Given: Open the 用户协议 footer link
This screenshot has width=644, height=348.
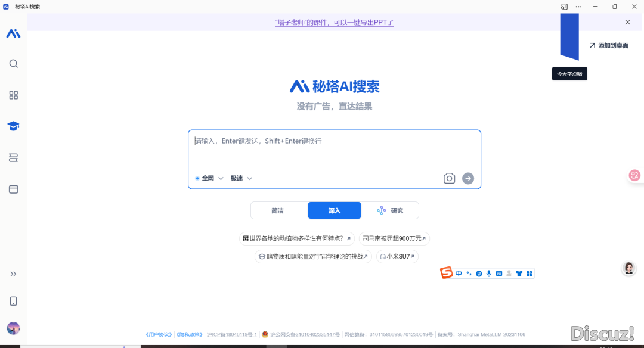Looking at the screenshot, I should [159, 334].
